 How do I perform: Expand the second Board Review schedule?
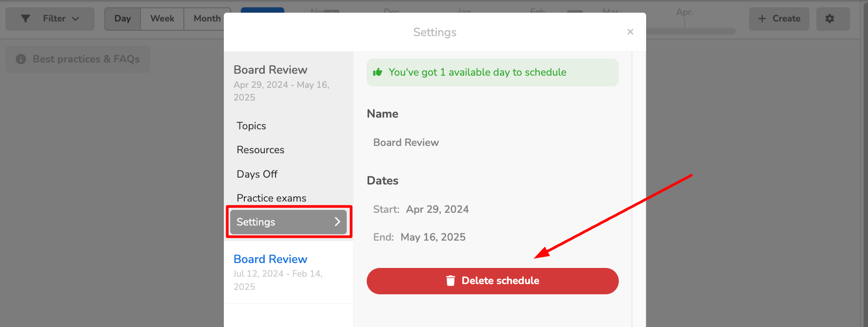coord(270,259)
